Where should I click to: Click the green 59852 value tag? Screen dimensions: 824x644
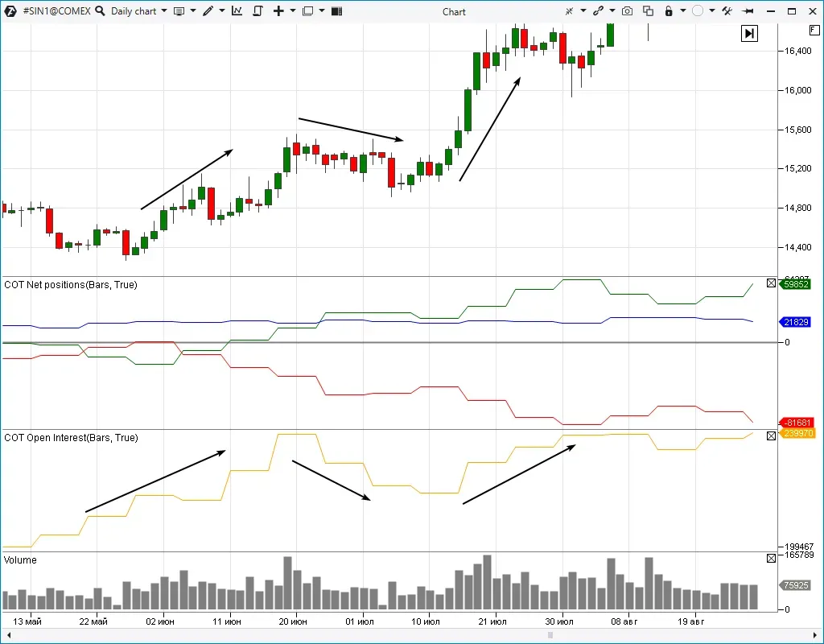(796, 284)
